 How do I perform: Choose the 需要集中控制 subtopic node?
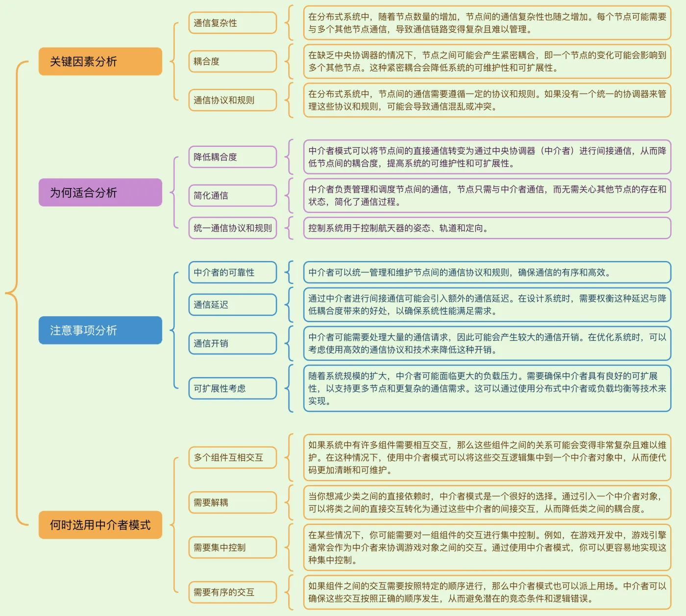(x=233, y=547)
